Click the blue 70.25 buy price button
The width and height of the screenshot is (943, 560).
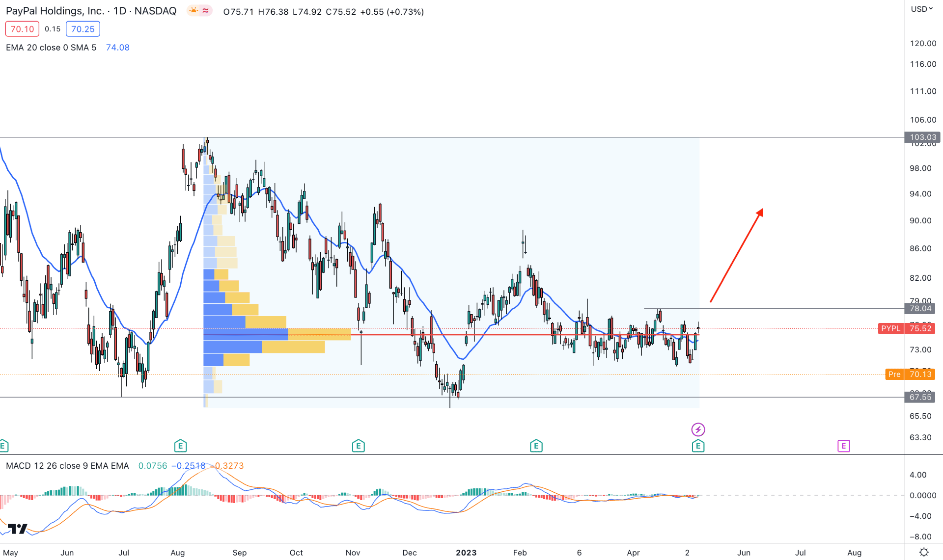pyautogui.click(x=83, y=29)
